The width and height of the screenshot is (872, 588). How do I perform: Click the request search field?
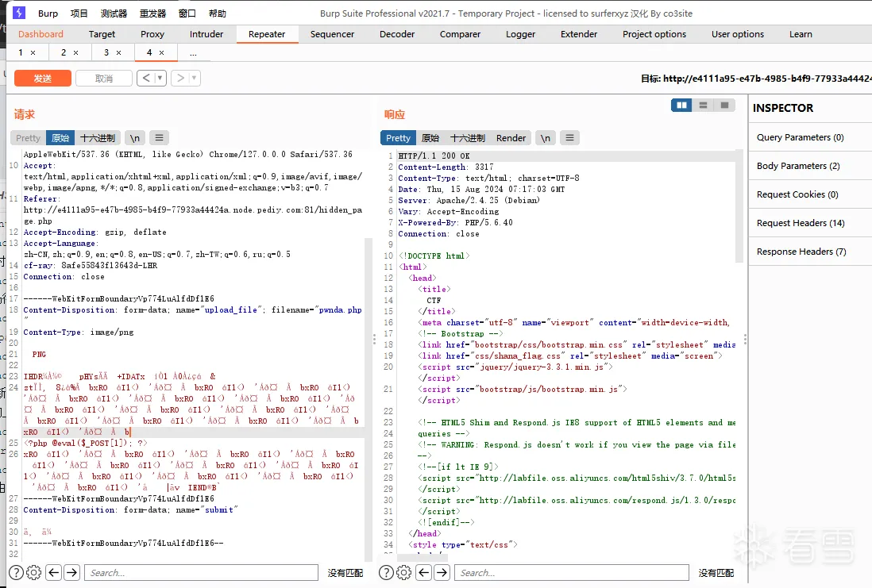pyautogui.click(x=201, y=572)
